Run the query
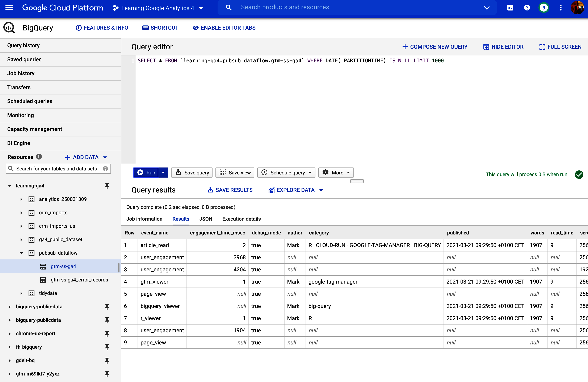This screenshot has width=588, height=382. [x=146, y=173]
